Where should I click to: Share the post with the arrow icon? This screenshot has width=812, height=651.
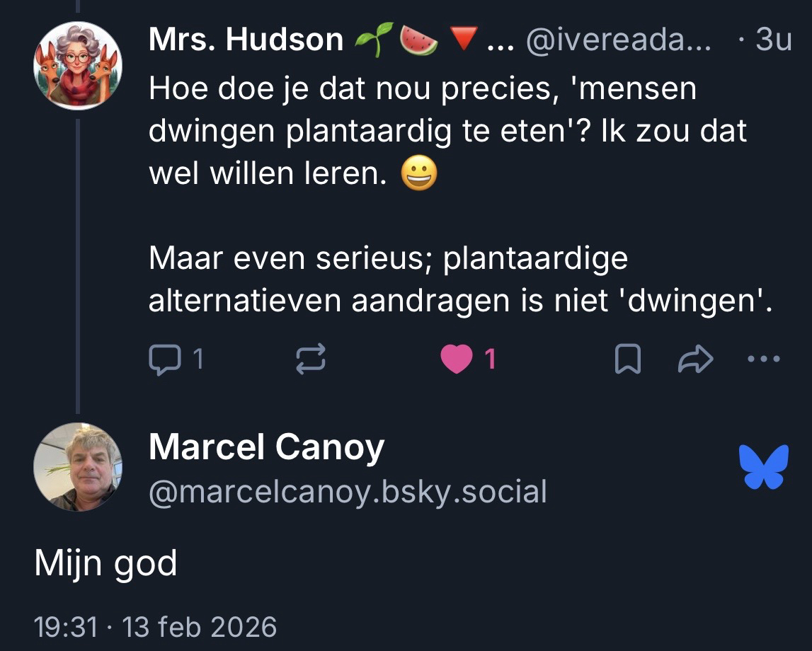click(695, 360)
